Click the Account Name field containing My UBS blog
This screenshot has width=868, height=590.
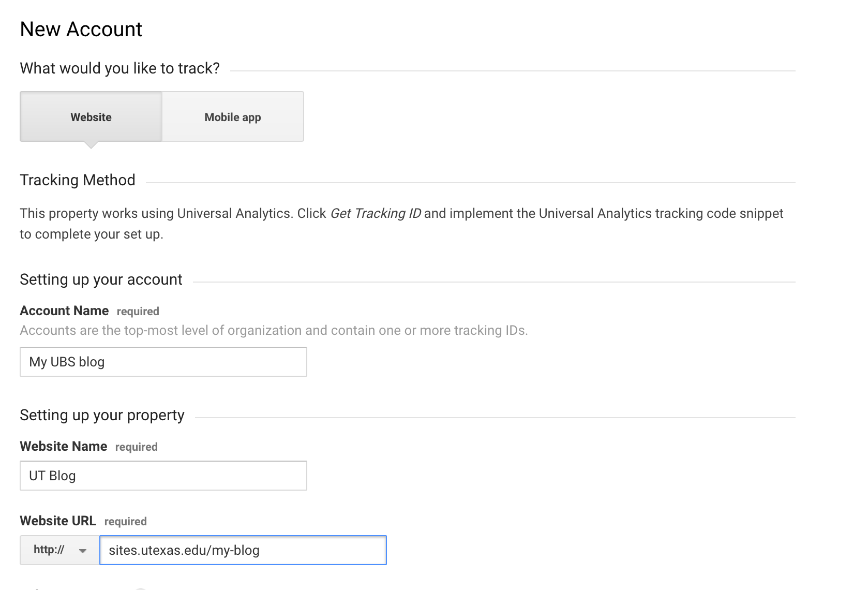[x=163, y=362]
